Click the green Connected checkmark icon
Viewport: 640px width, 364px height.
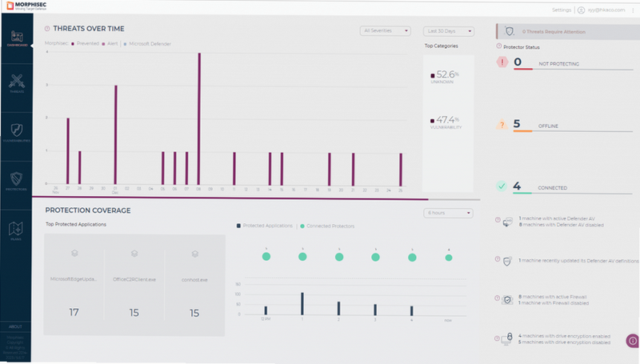(x=502, y=186)
